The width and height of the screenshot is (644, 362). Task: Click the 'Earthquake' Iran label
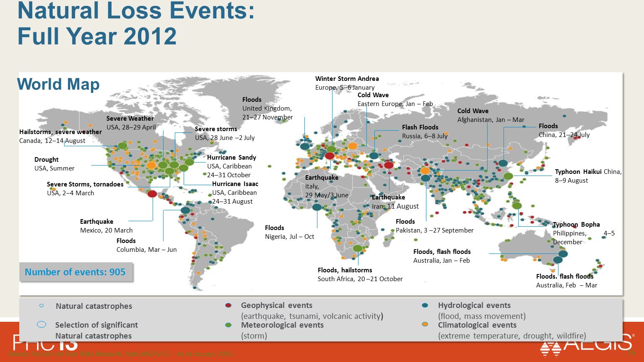tap(389, 197)
